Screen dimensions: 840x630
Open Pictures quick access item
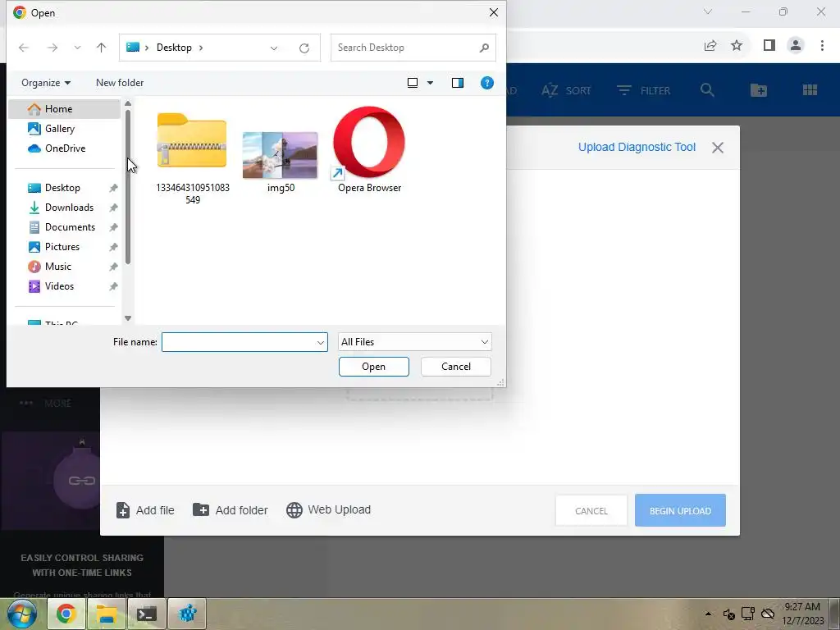tap(62, 247)
